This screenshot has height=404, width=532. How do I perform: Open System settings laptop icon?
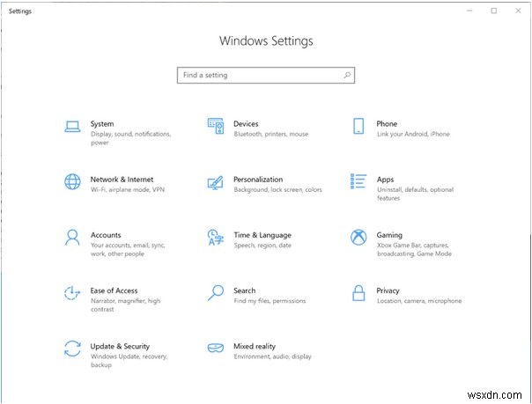tap(72, 127)
